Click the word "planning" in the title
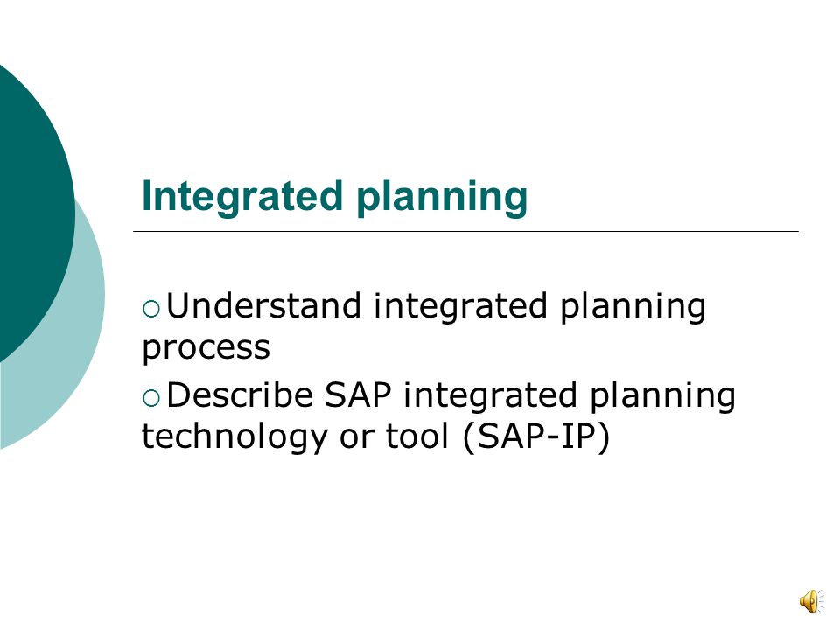This screenshot has width=840, height=630. point(442,199)
